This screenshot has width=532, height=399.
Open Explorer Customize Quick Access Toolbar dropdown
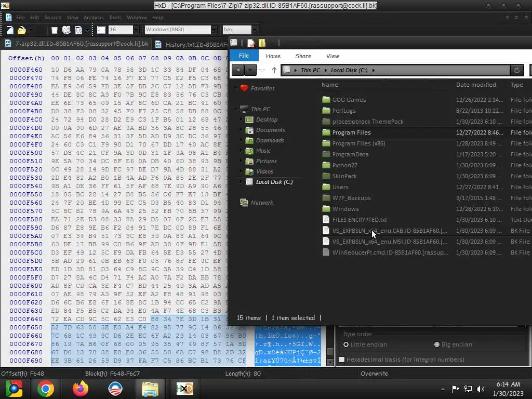tap(272, 44)
